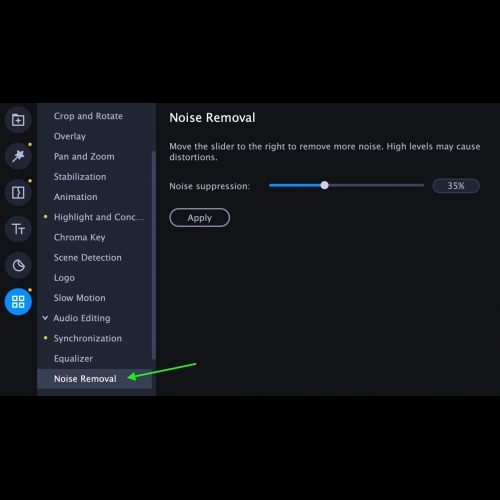Open Stabilization settings
This screenshot has height=500, width=500.
pos(80,177)
